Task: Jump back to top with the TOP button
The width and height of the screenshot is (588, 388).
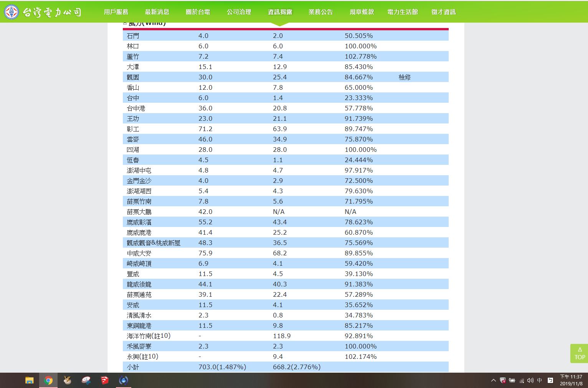Action: [579, 353]
